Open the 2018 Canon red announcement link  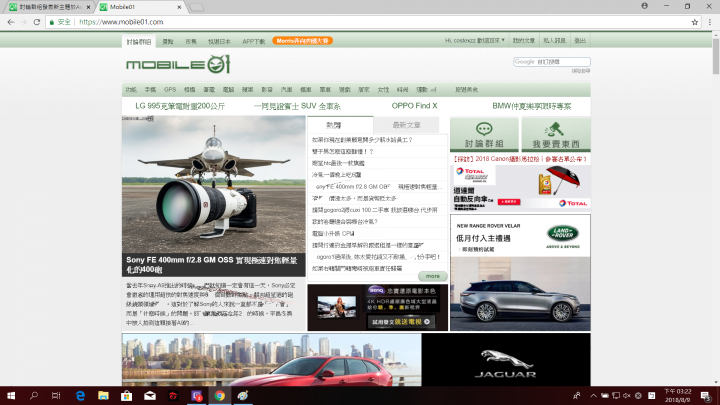520,159
